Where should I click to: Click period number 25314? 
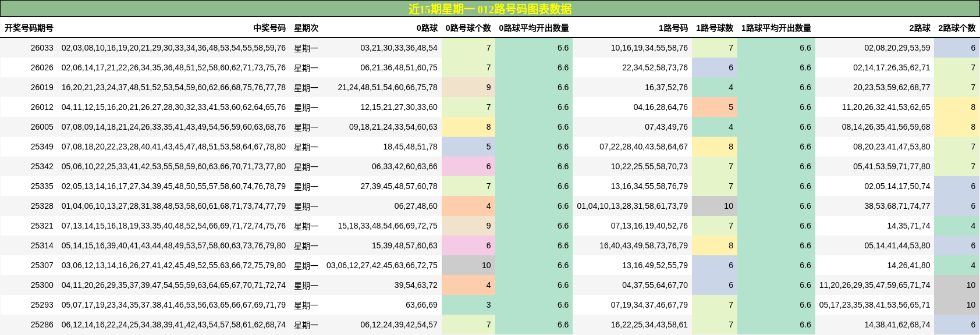pos(42,245)
